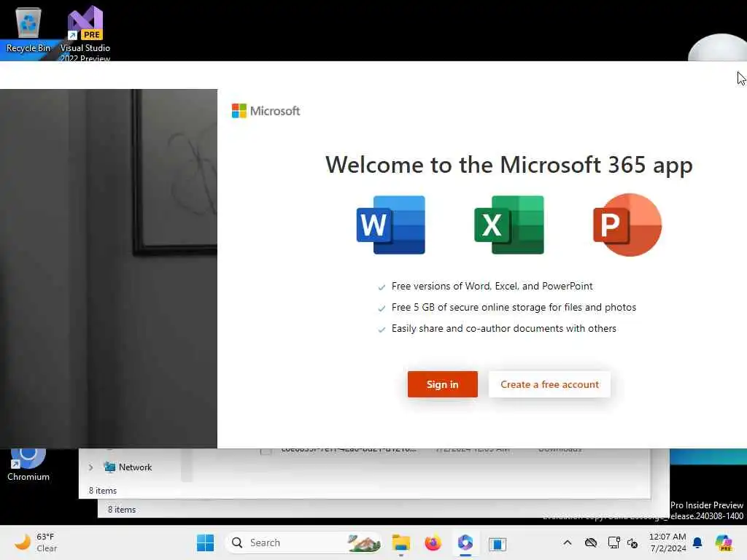Click the Microsoft logo

tap(266, 111)
